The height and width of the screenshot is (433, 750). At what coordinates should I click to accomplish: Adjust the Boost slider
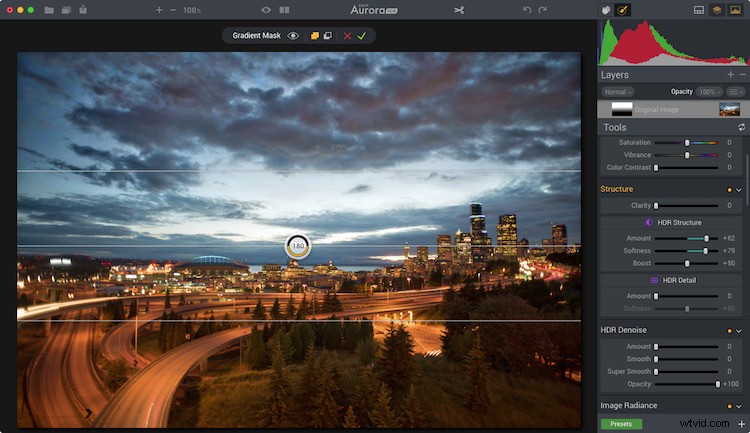tap(686, 264)
